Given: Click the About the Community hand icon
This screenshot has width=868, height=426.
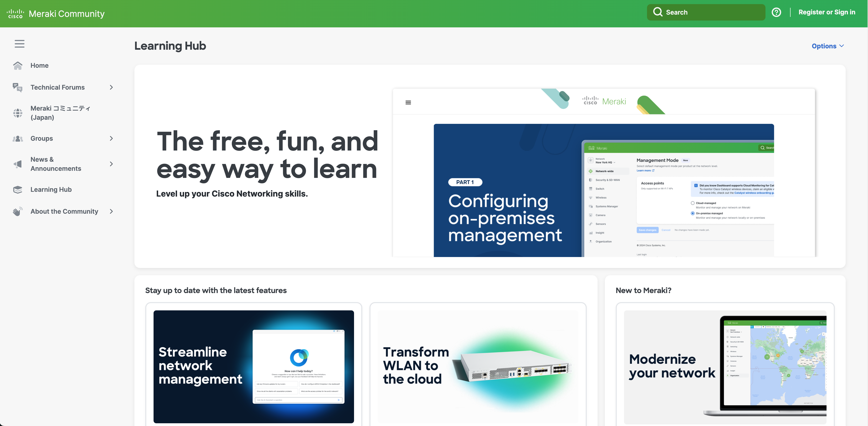Looking at the screenshot, I should pyautogui.click(x=18, y=211).
